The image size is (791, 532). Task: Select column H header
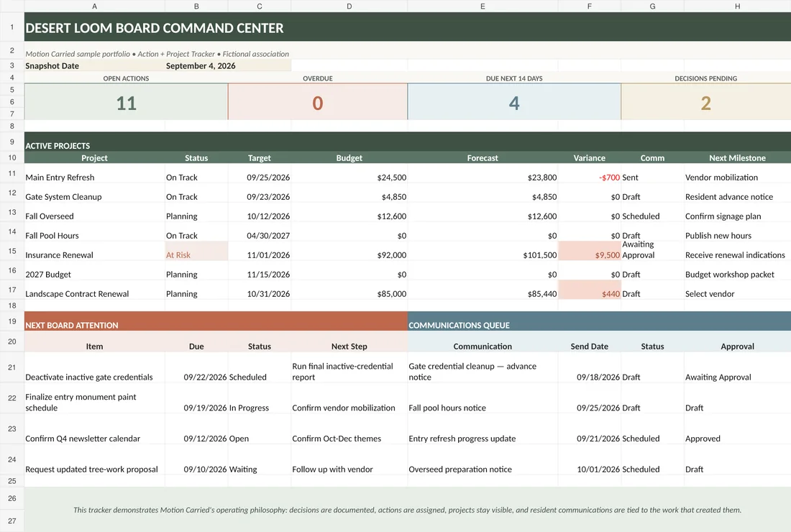737,6
